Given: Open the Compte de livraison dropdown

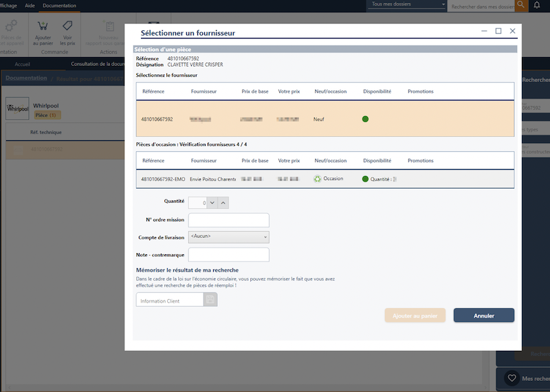Looking at the screenshot, I should coord(228,237).
